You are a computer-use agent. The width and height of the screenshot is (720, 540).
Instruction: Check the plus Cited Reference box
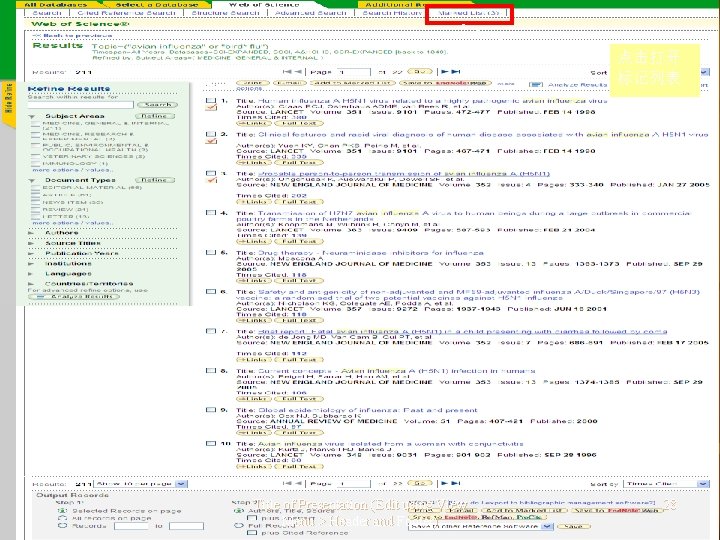(x=252, y=533)
